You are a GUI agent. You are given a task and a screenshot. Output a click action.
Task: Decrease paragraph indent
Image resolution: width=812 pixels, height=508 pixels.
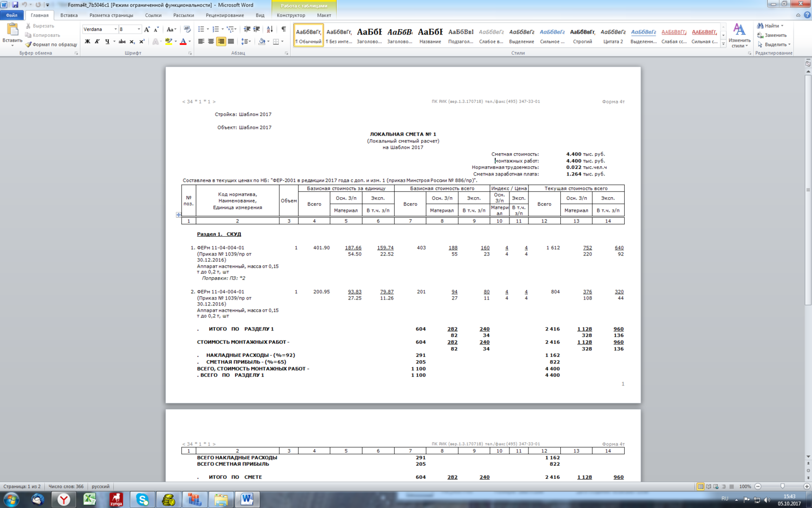247,29
